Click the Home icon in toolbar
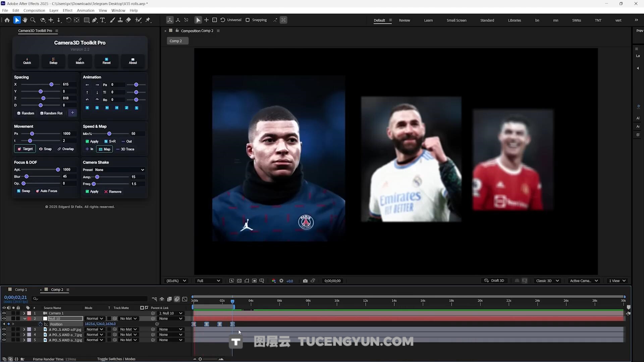Viewport: 644px width, 362px height. click(x=7, y=20)
